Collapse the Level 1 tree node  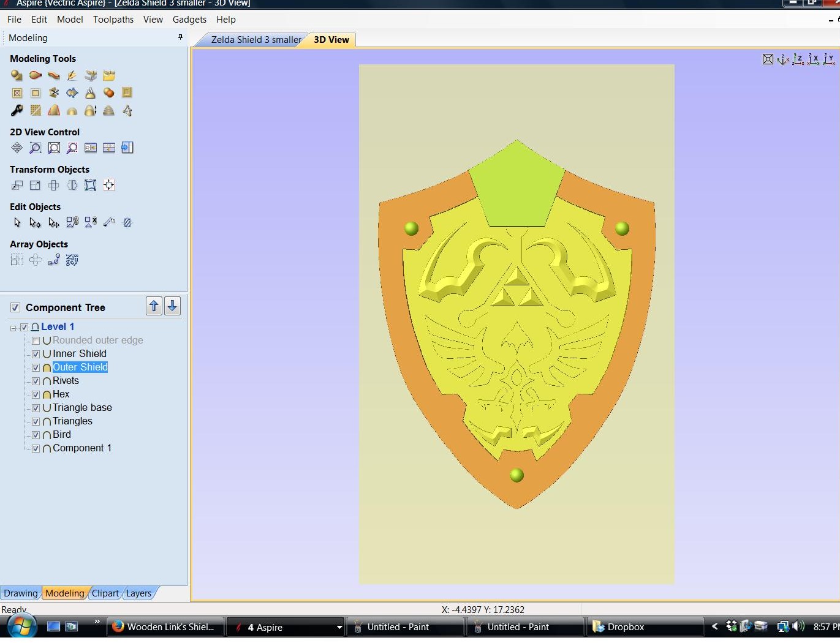pyautogui.click(x=13, y=328)
